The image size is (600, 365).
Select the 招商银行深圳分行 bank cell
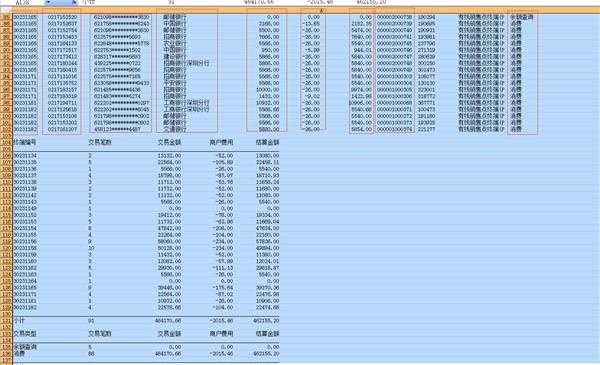[186, 63]
